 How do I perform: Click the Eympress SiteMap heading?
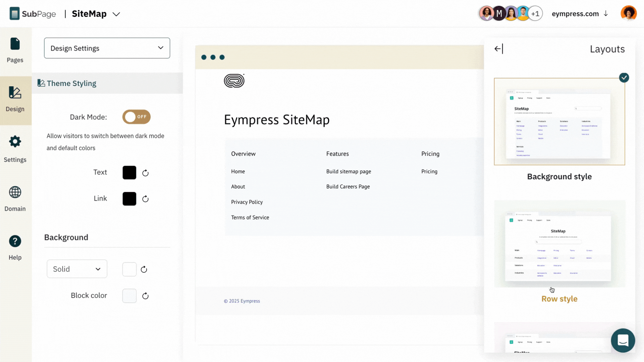pos(277,120)
